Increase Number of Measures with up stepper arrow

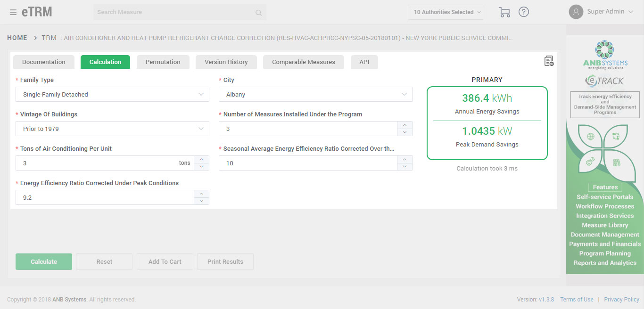[405, 125]
